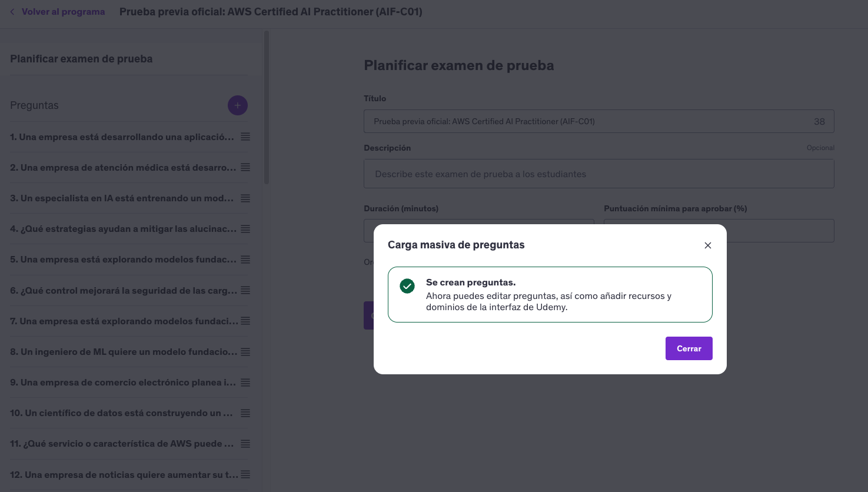Click the green success checkmark icon
The width and height of the screenshot is (868, 492).
tap(407, 286)
